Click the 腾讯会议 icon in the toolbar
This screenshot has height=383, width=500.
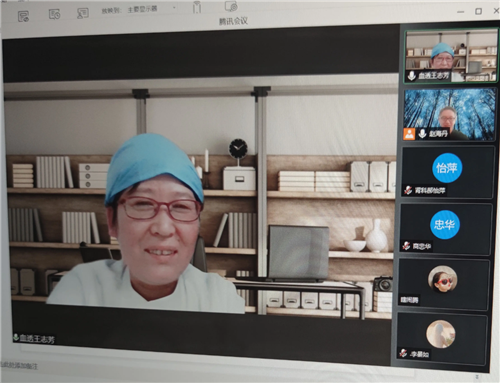pyautogui.click(x=231, y=6)
